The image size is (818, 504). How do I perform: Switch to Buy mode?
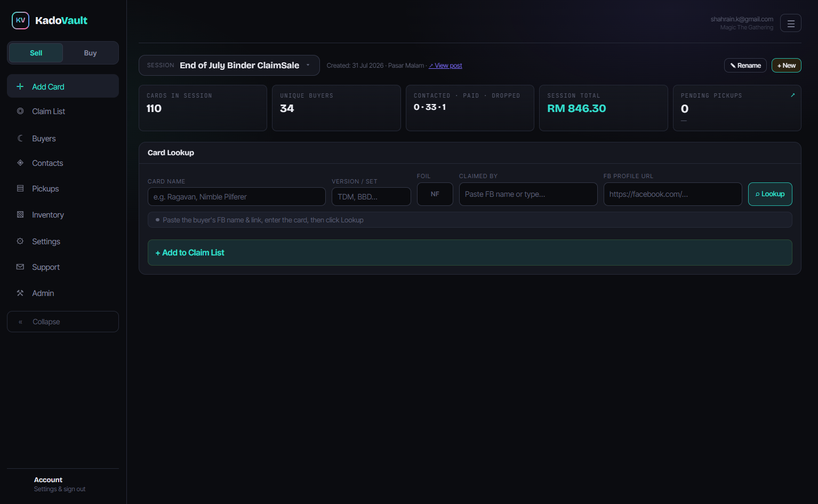90,53
